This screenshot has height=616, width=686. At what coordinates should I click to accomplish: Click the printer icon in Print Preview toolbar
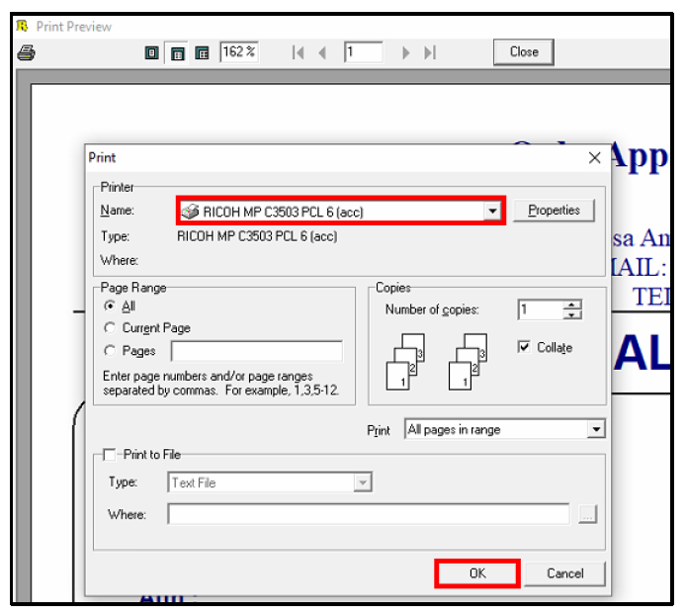point(27,53)
